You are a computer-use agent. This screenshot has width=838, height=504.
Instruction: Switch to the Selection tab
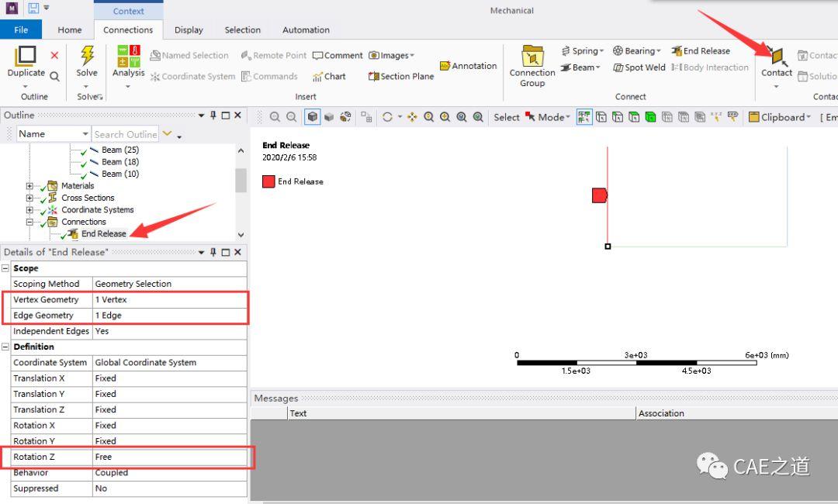pos(243,30)
